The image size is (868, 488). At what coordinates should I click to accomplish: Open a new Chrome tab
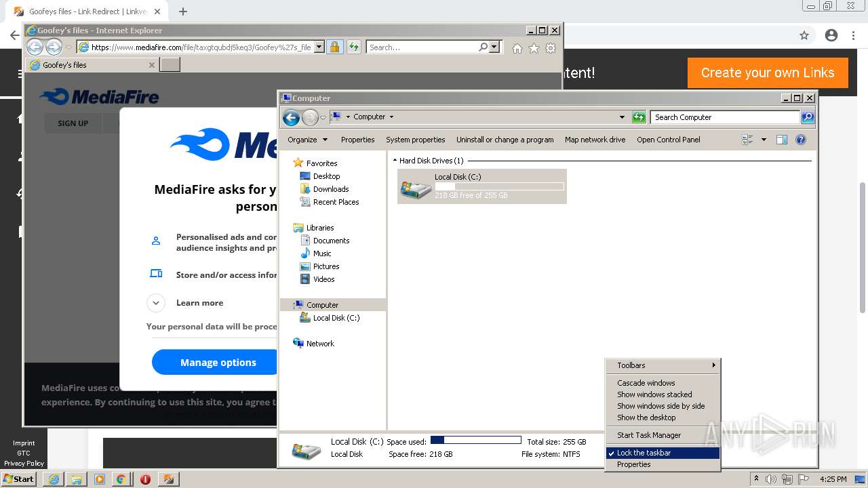183,12
